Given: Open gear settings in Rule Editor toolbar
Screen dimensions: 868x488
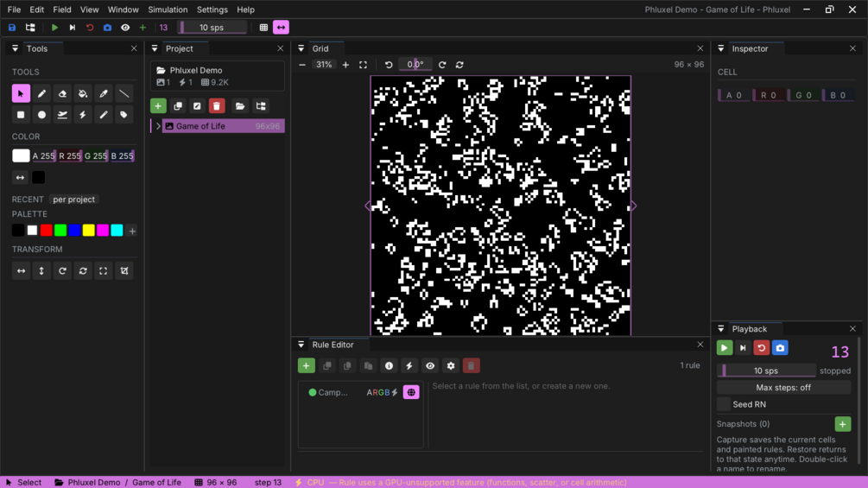Looking at the screenshot, I should pyautogui.click(x=451, y=365).
